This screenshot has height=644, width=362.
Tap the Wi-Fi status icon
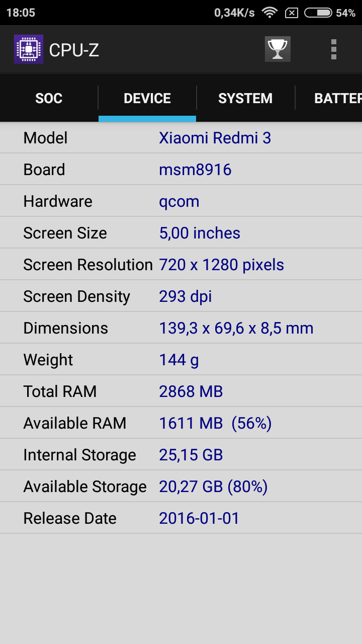point(270,13)
